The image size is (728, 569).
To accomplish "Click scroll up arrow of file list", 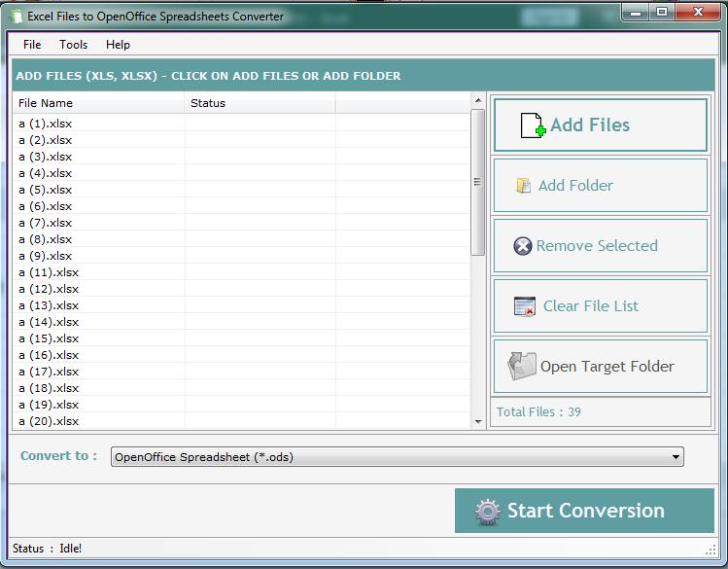I will click(477, 100).
